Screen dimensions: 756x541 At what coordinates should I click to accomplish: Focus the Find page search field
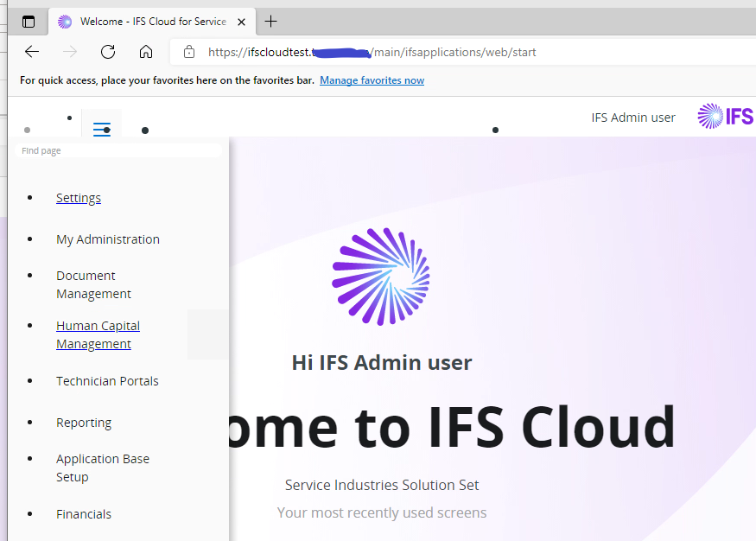tap(118, 150)
